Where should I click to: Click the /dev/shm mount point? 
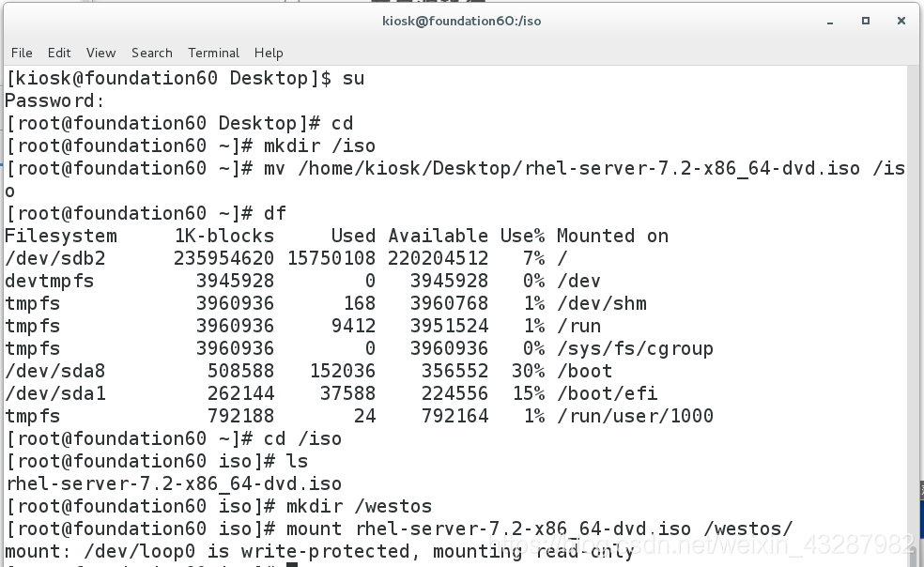(x=602, y=303)
